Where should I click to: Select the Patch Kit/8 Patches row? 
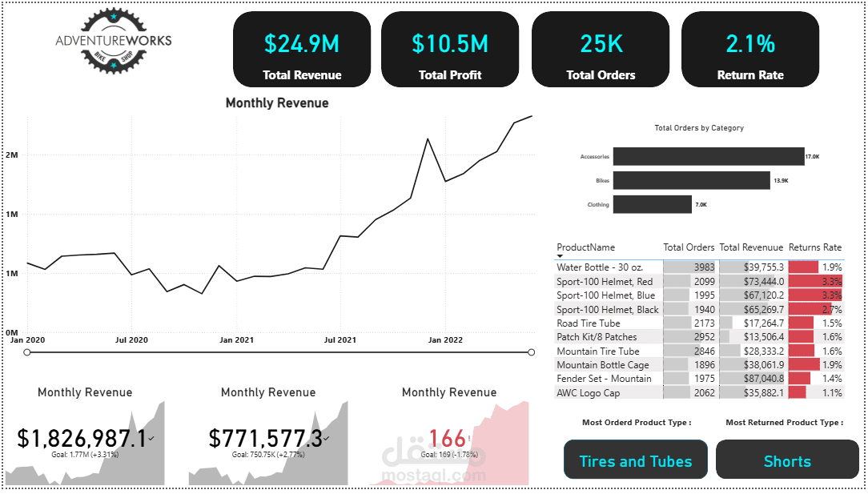pos(699,337)
